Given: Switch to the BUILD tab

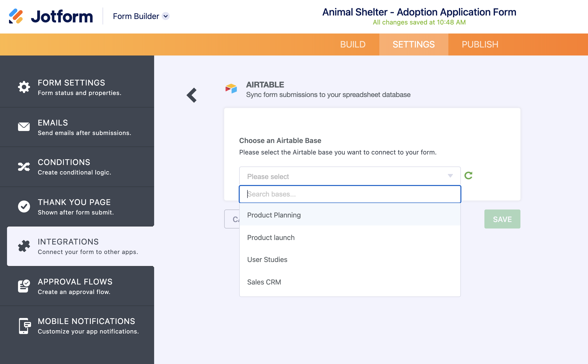Looking at the screenshot, I should 353,44.
